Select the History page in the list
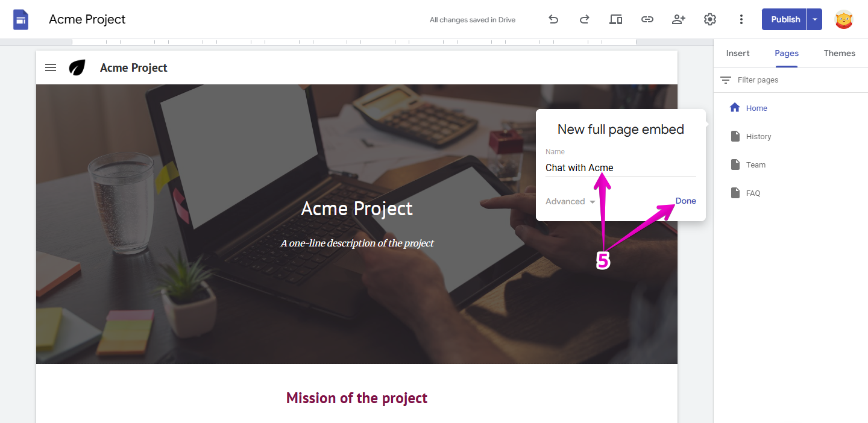 (x=758, y=137)
